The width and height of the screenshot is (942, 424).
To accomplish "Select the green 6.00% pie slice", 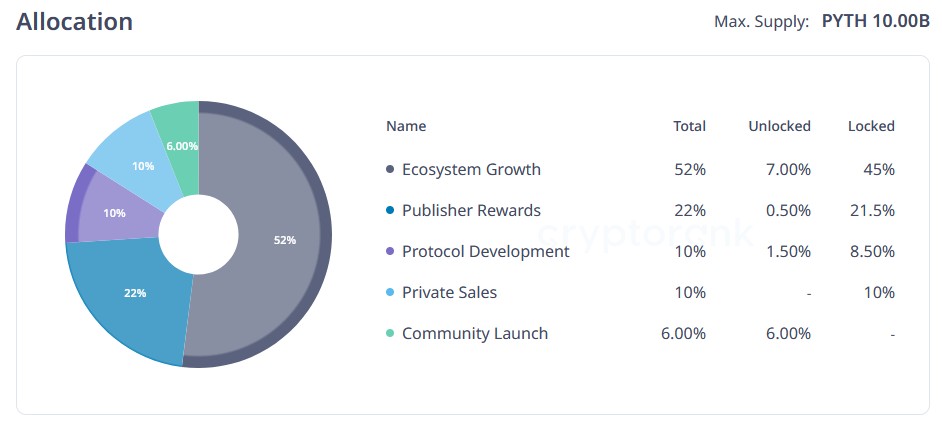I will pyautogui.click(x=178, y=135).
